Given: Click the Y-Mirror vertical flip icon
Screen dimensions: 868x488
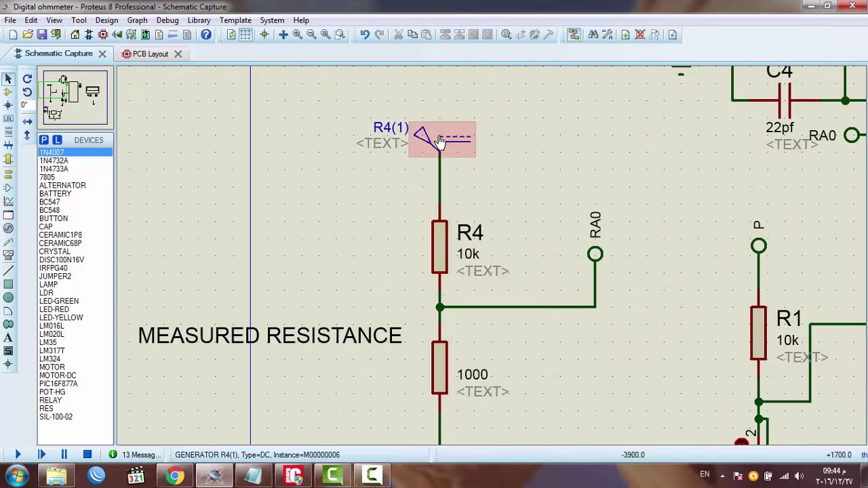Looking at the screenshot, I should click(x=27, y=136).
